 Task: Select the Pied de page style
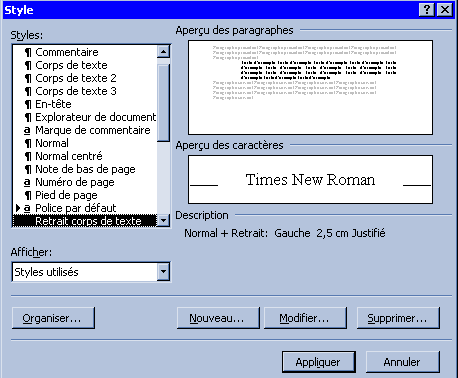pyautogui.click(x=85, y=195)
